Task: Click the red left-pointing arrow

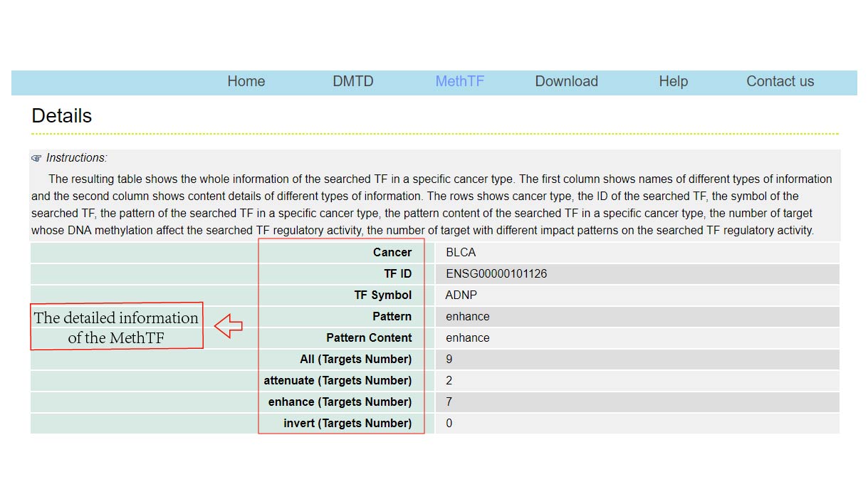Action: pos(229,326)
